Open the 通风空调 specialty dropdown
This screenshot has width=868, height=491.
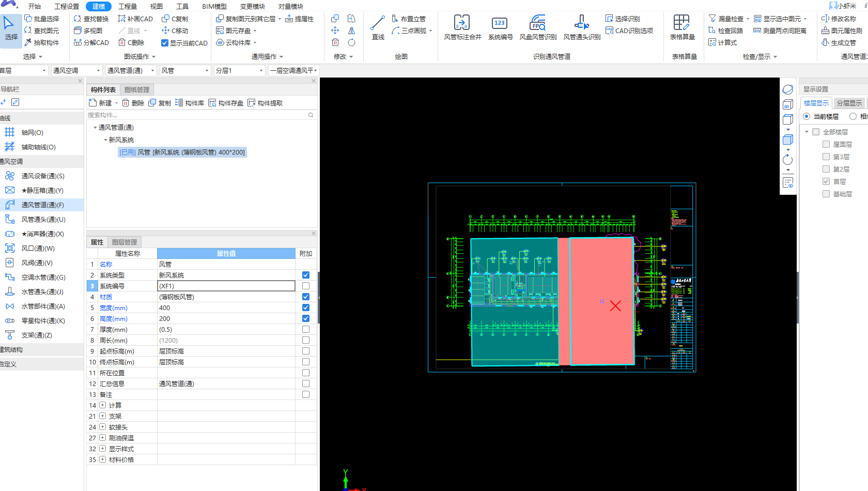(76, 70)
